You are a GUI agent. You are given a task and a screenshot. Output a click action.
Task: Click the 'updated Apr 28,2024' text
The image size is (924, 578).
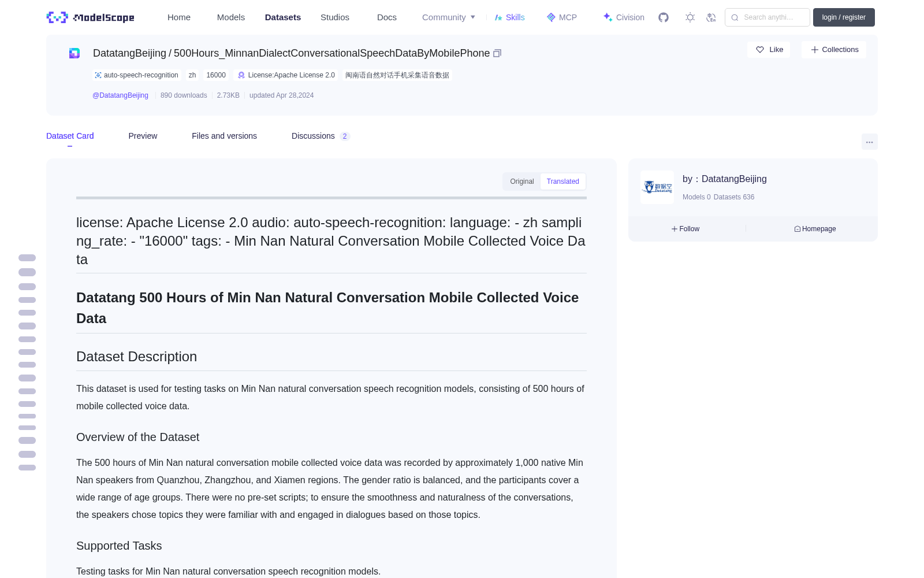pyautogui.click(x=282, y=95)
